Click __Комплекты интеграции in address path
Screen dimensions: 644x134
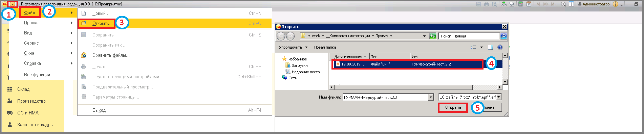[348, 36]
